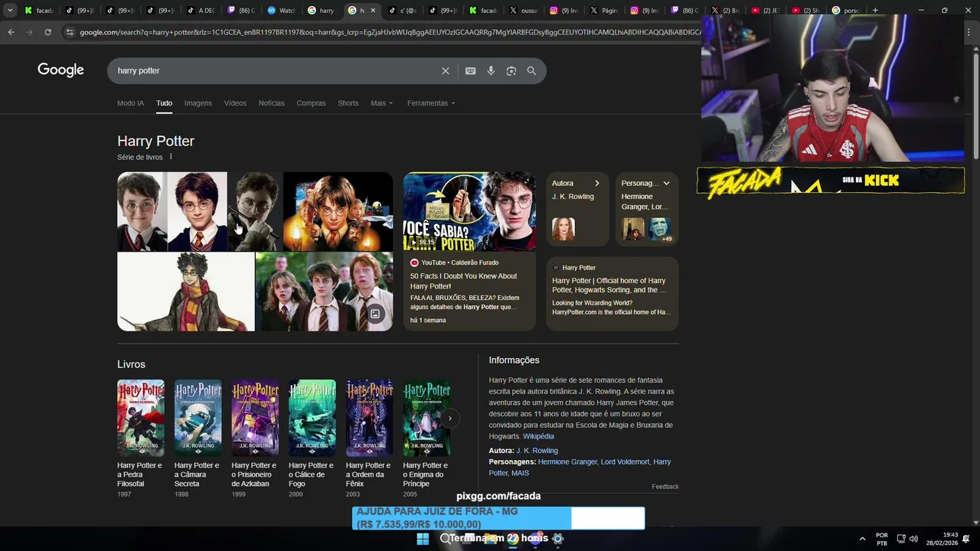
Task: Open the Compras tab
Action: click(311, 103)
